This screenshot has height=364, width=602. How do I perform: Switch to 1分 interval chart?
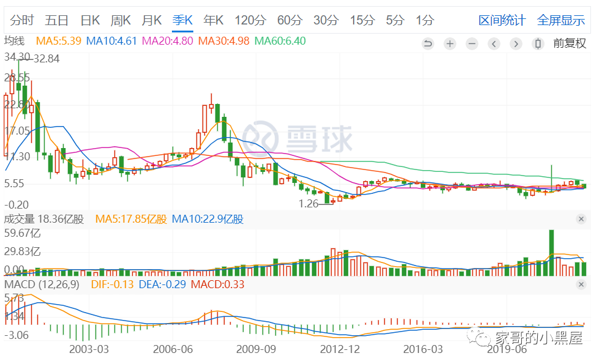pos(425,20)
